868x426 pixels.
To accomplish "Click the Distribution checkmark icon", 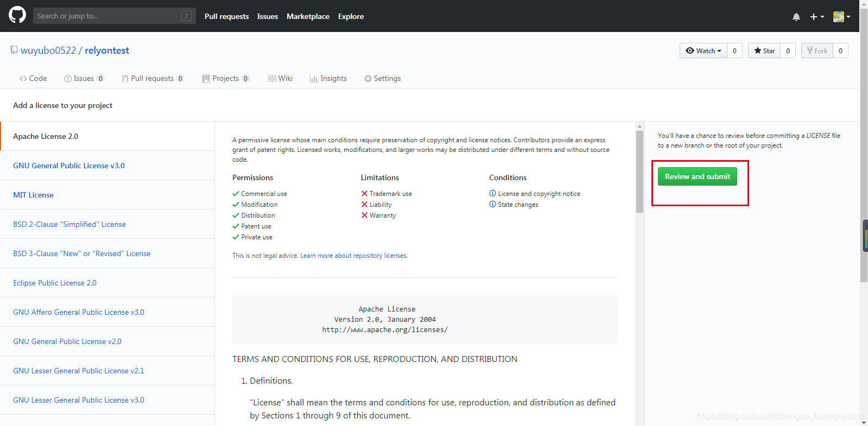I will click(236, 215).
